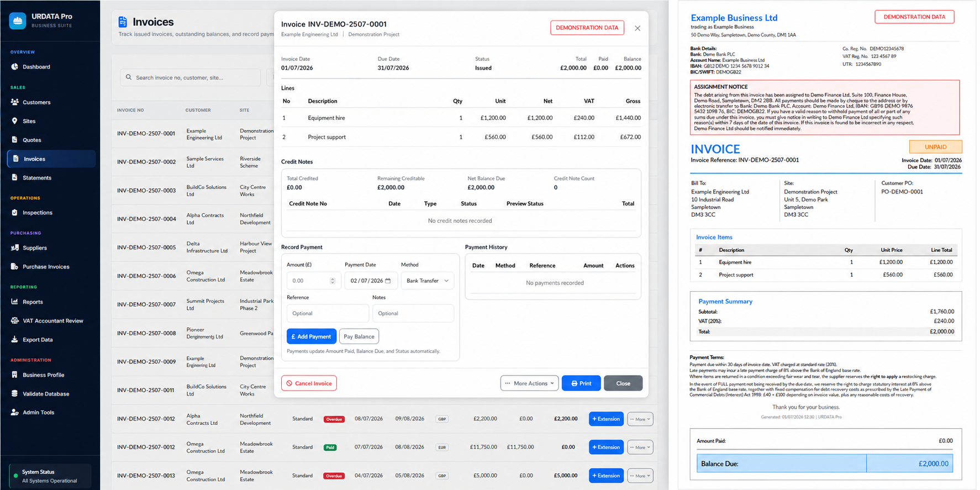980x490 pixels.
Task: Click the Reference optional input field
Action: (328, 313)
